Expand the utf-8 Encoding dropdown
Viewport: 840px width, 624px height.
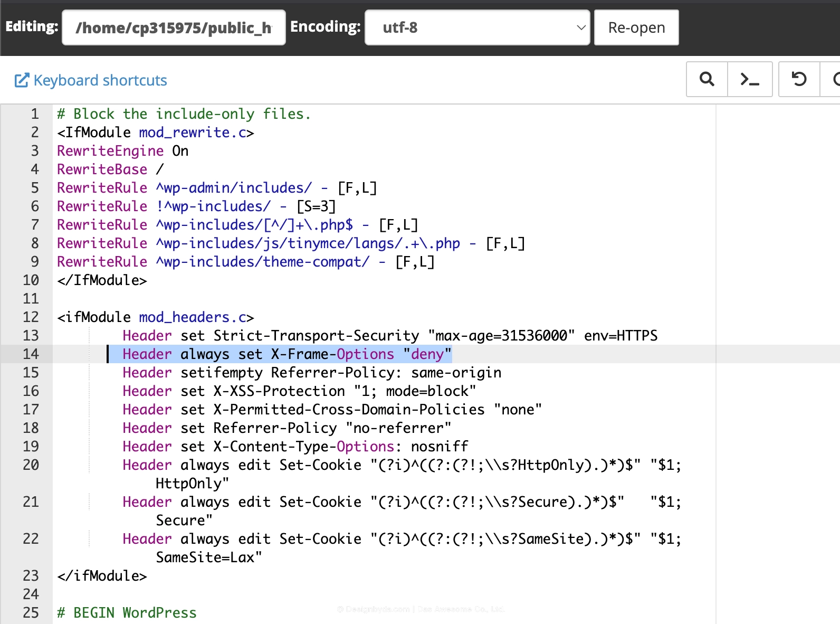[478, 27]
